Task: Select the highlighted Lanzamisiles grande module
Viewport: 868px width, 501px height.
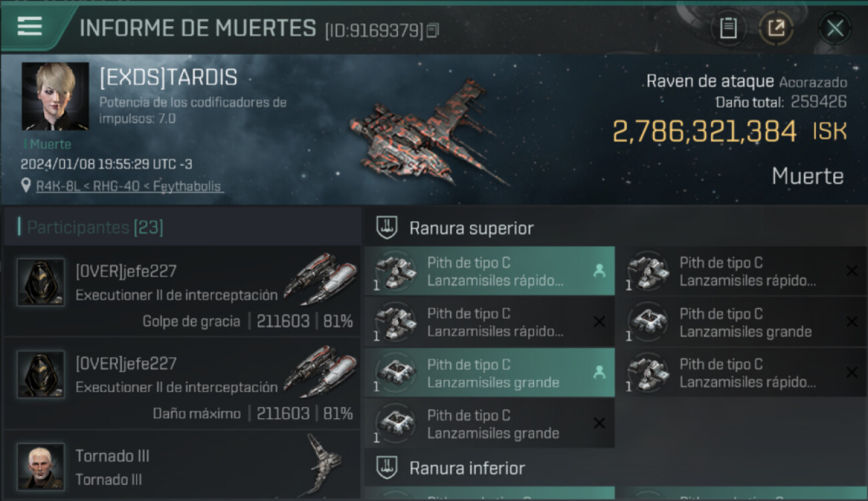Action: 489,373
